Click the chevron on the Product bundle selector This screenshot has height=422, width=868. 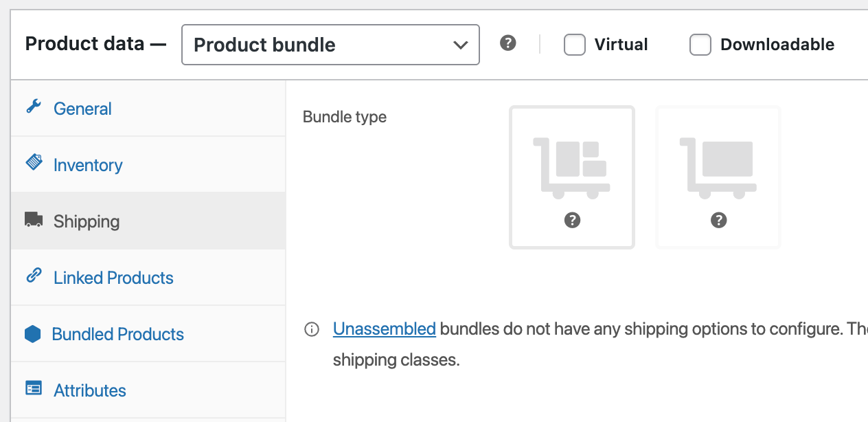460,44
